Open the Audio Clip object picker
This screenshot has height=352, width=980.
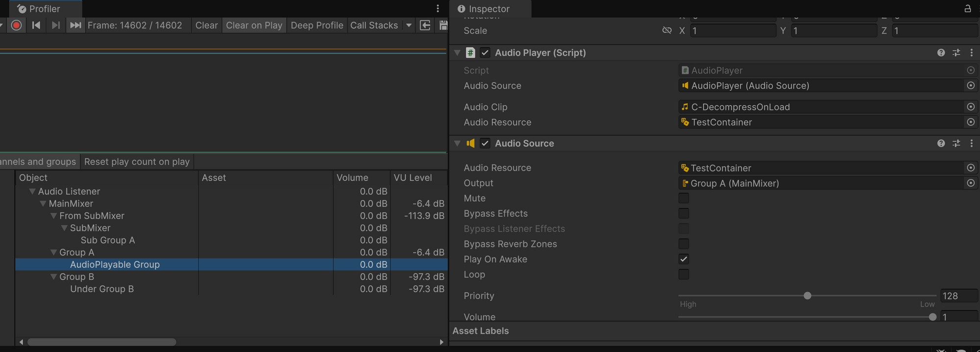970,107
